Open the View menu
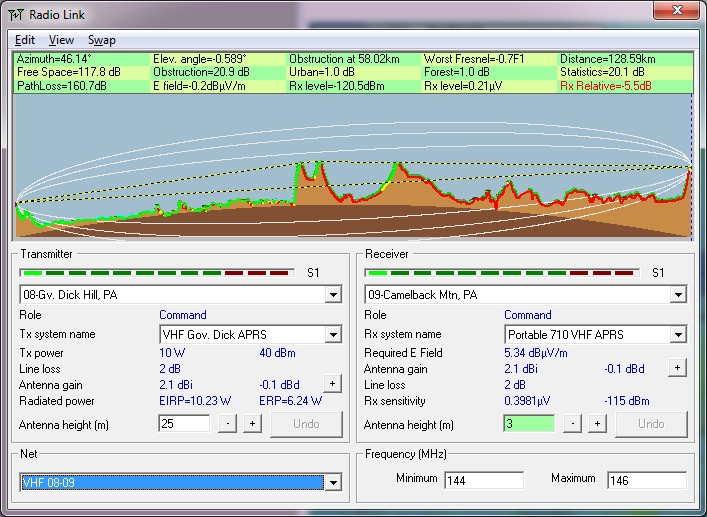This screenshot has height=517, width=707. (61, 40)
